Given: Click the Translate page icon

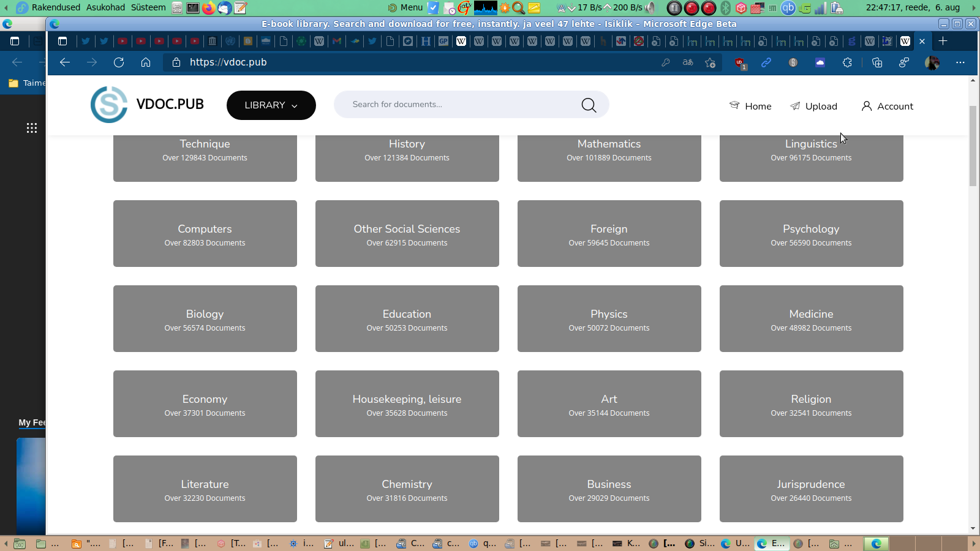Looking at the screenshot, I should [x=688, y=62].
